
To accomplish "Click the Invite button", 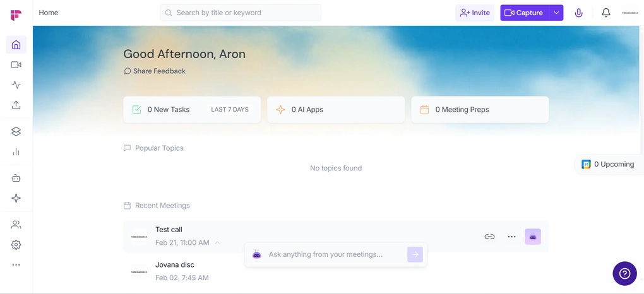I will pos(475,13).
